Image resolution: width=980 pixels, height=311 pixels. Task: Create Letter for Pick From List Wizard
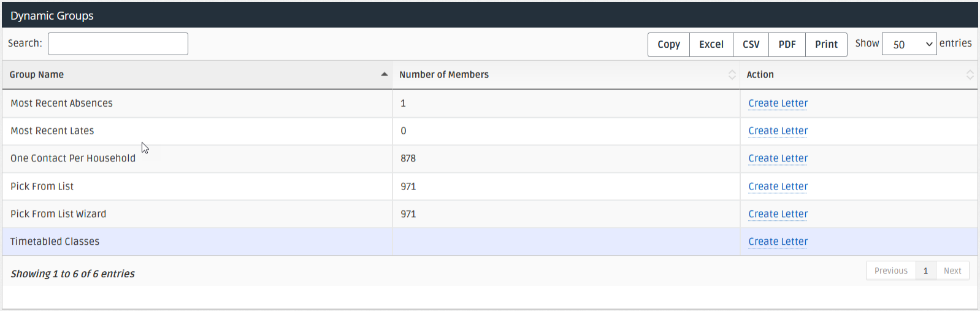tap(778, 214)
